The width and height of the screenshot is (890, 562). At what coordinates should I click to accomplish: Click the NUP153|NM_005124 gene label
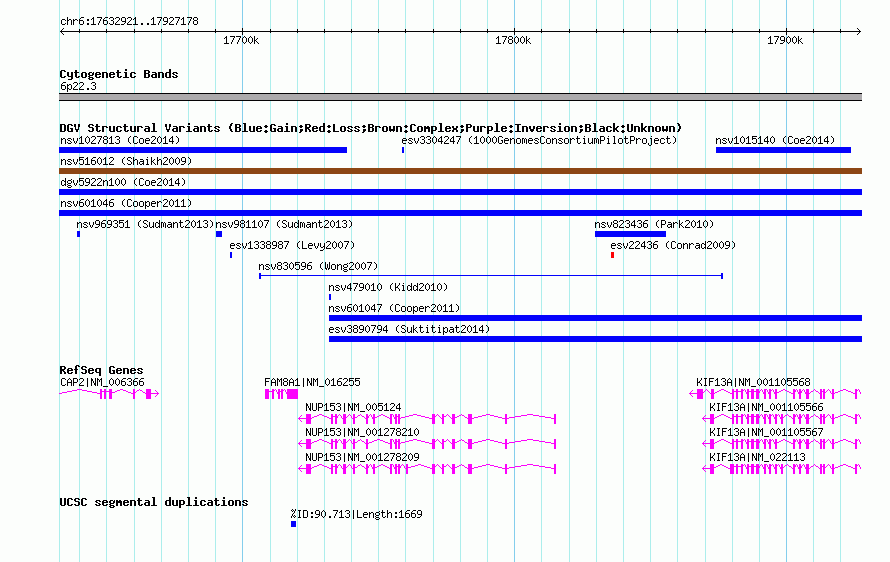[353, 408]
